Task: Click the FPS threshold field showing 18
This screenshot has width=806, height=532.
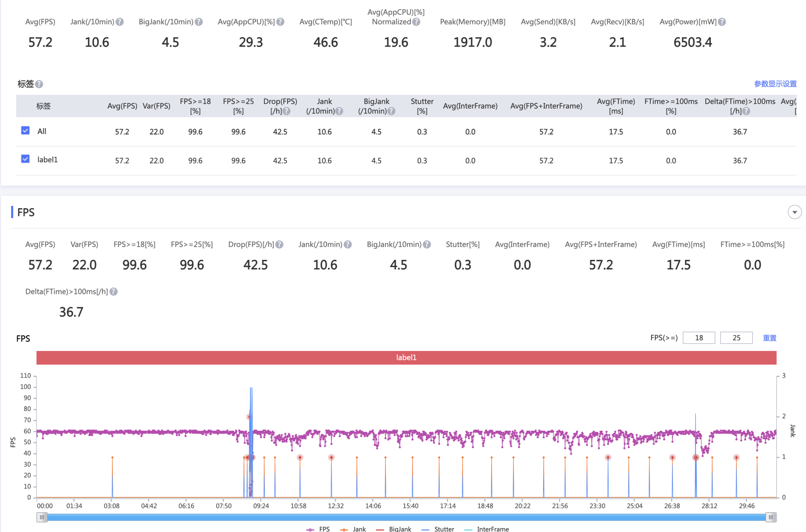Action: pyautogui.click(x=699, y=338)
